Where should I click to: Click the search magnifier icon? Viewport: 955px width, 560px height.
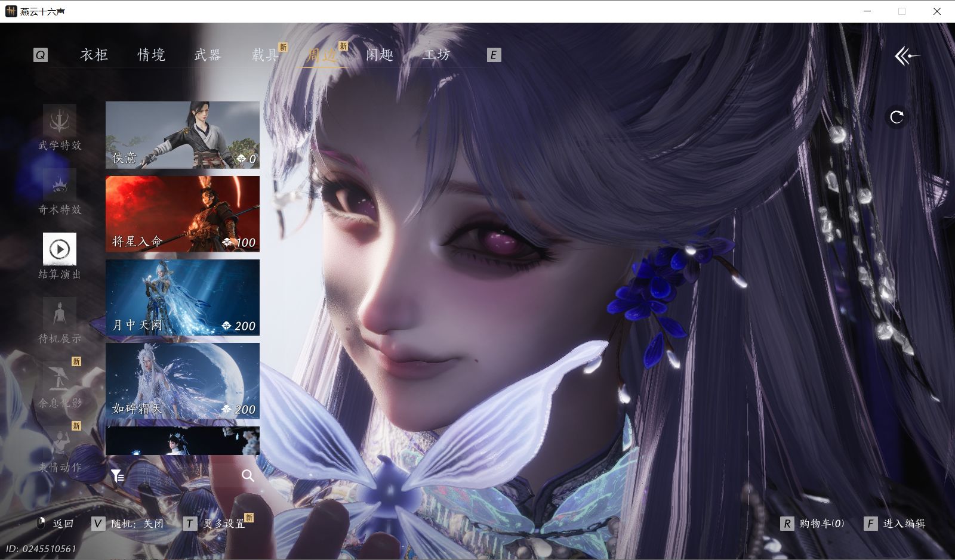click(x=248, y=475)
